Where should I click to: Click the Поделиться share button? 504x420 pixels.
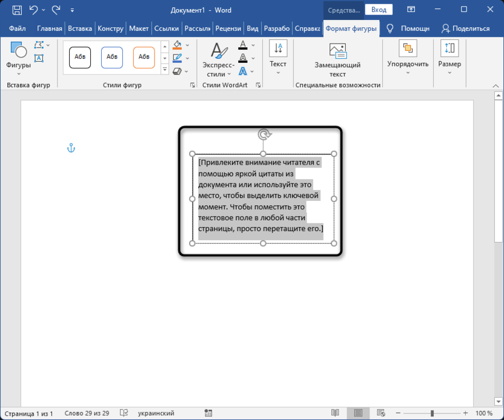(465, 28)
